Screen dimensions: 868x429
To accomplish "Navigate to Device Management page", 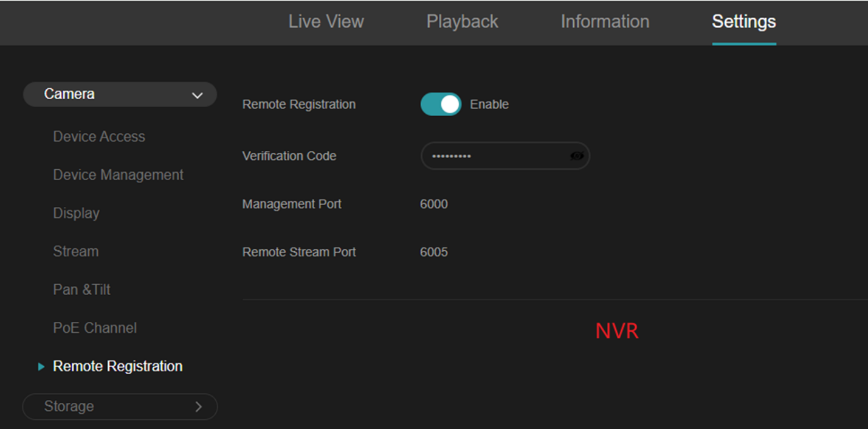I will click(x=118, y=175).
